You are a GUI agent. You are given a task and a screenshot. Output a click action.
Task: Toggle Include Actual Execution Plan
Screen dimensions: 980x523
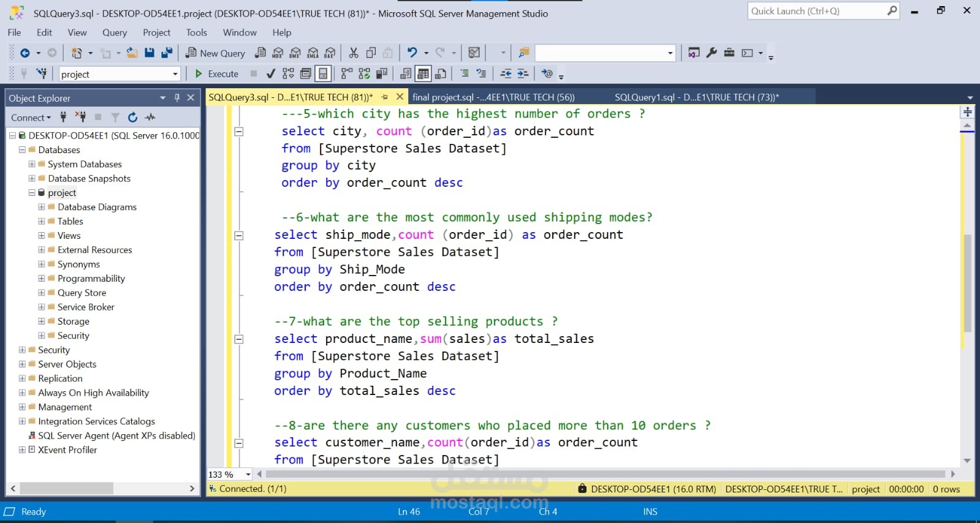pos(347,74)
